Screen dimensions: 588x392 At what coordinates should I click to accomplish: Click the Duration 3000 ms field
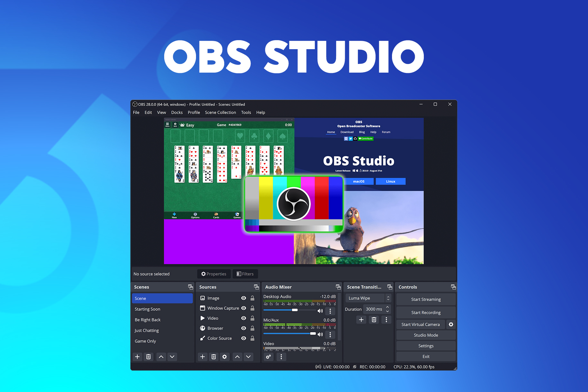[x=374, y=309]
